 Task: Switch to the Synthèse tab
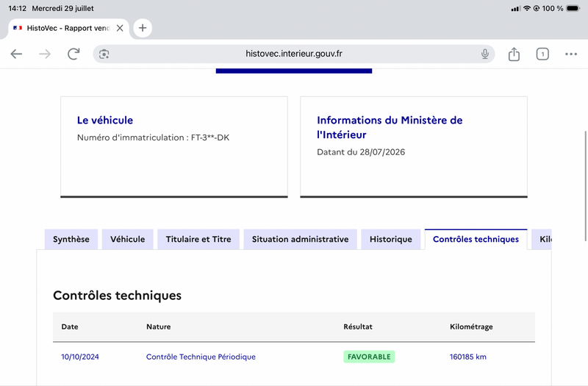[x=71, y=240]
